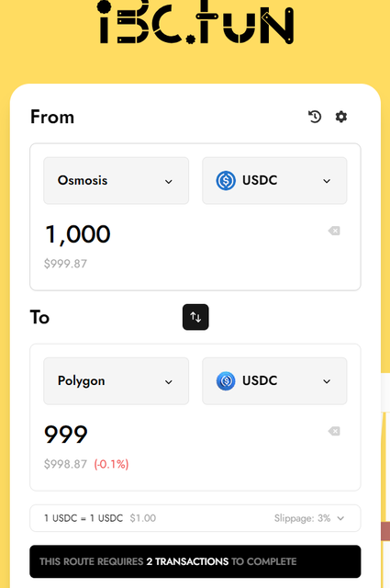Clear the 999 destination amount
Viewport: 390px width, 588px height.
(x=334, y=431)
